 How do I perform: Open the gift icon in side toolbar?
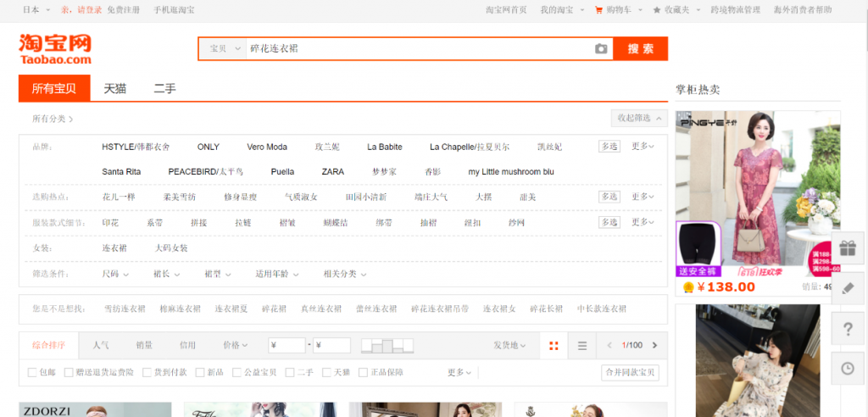click(848, 248)
